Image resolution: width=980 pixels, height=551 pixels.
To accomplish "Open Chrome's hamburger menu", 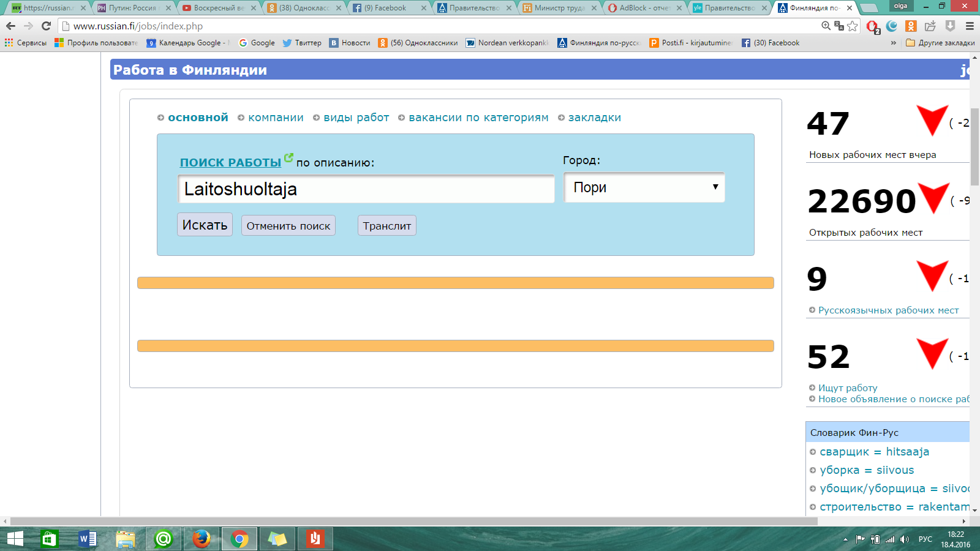I will (970, 26).
